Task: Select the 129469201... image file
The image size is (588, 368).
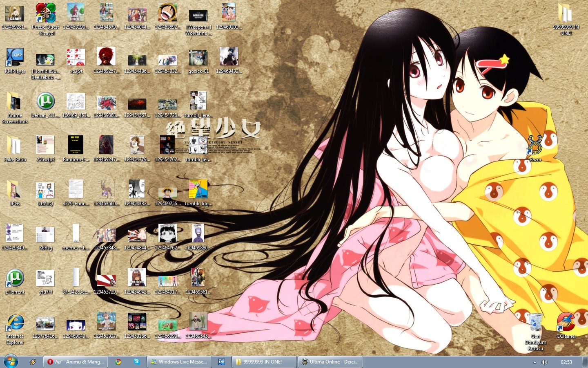Action: point(229,13)
